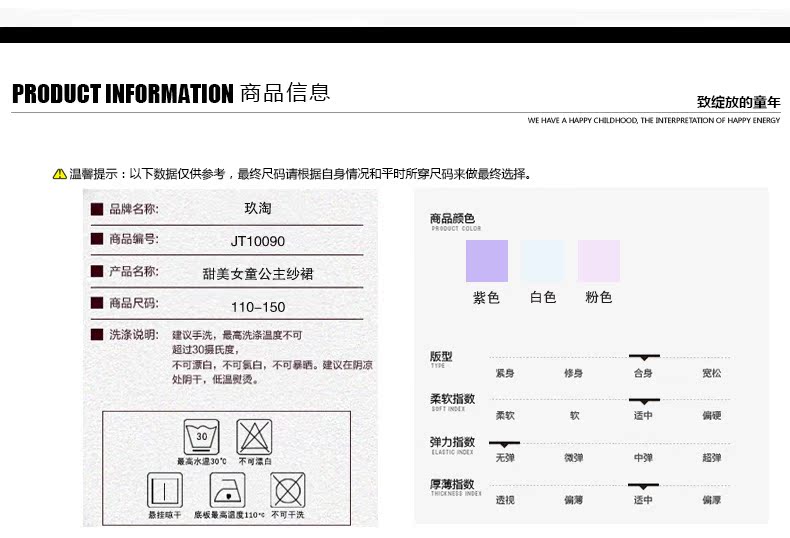This screenshot has height=538, width=790.
Task: Click the 商品信息 heading text
Action: (x=285, y=93)
